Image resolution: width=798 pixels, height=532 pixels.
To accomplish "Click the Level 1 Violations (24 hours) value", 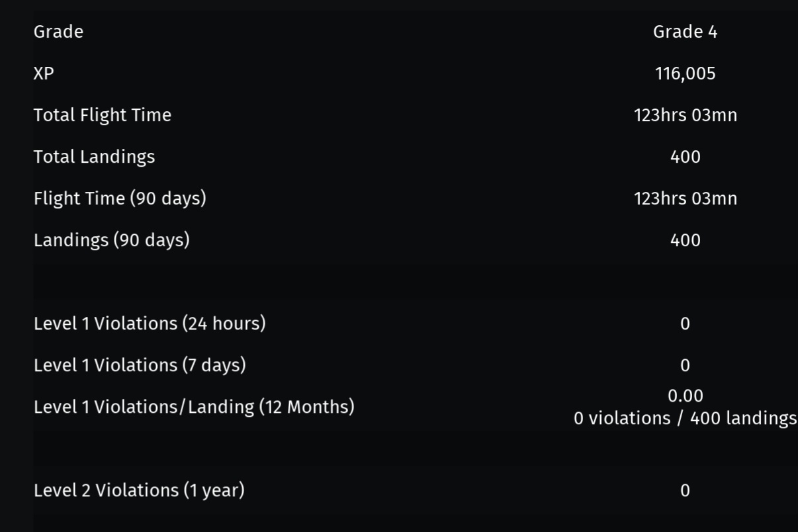I will coord(685,324).
